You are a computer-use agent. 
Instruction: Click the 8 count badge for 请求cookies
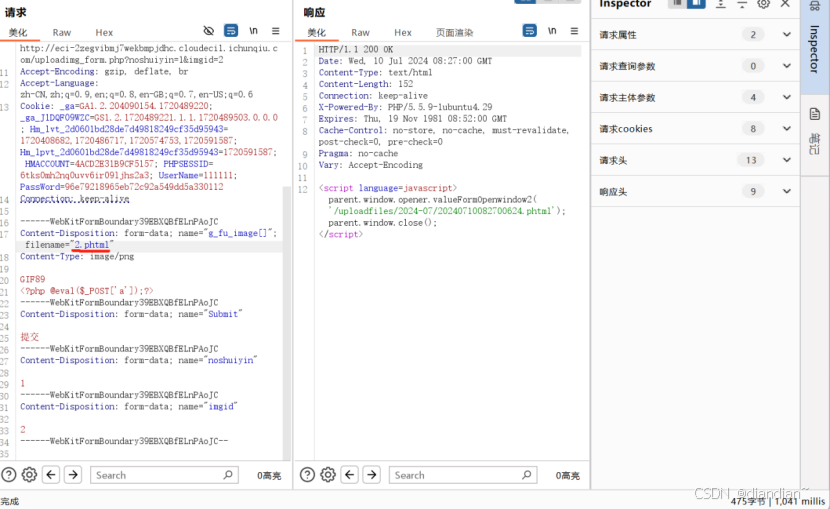(753, 129)
